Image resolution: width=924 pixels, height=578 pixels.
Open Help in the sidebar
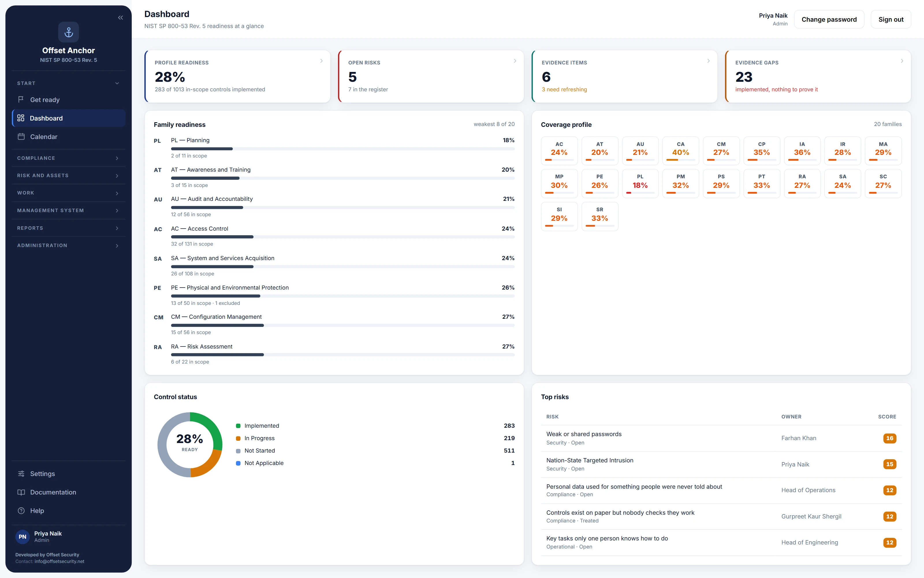pyautogui.click(x=69, y=511)
